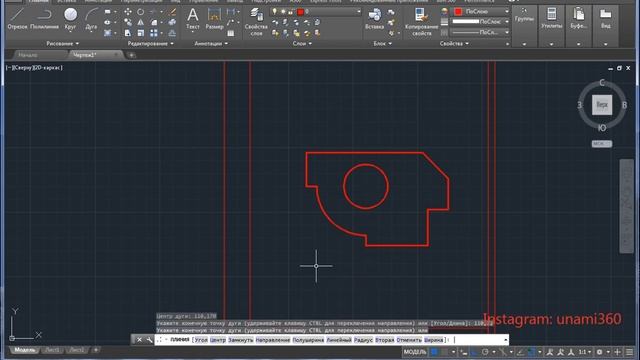Image resolution: width=640 pixels, height=360 pixels.
Task: Switch to the Лист2 layout tab
Action: pos(76,350)
